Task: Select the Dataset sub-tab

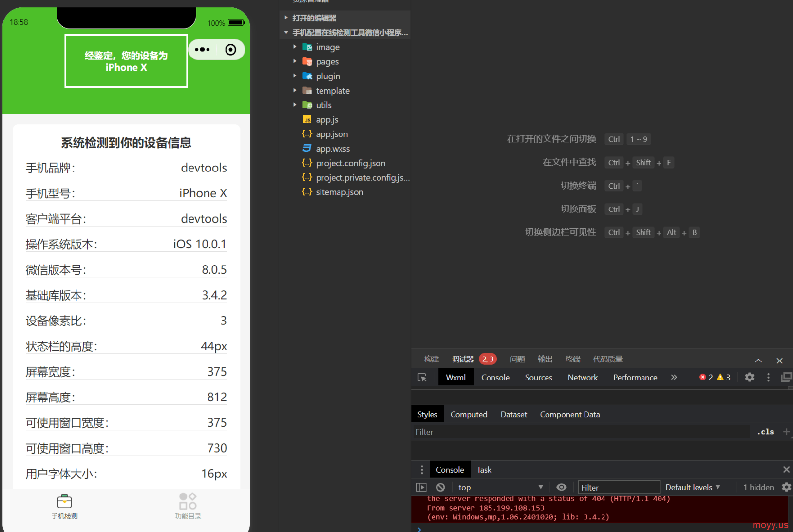Action: [514, 414]
